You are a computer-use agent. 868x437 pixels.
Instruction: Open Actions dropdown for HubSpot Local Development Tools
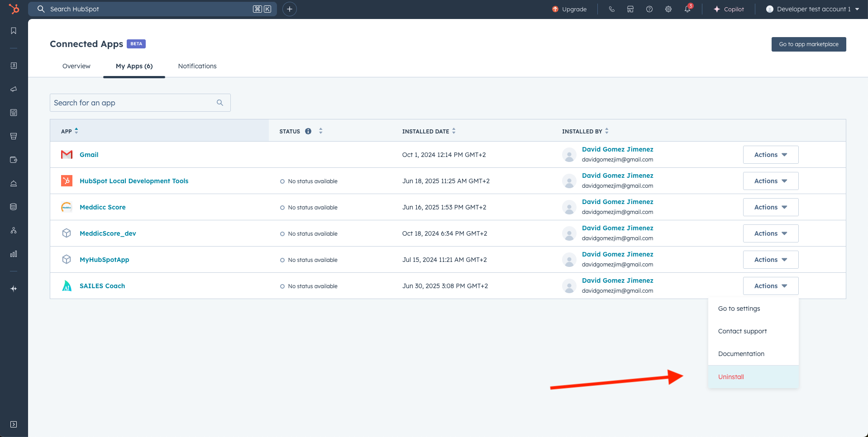tap(771, 181)
